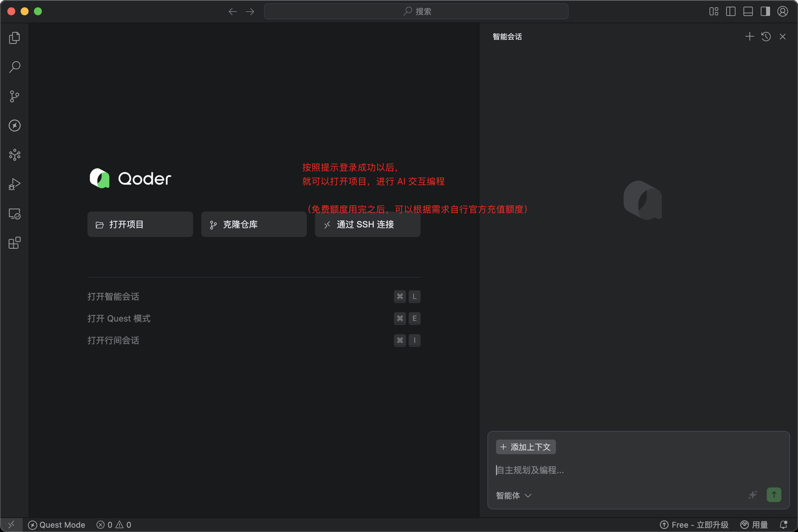Open the Explorer files icon in sidebar
Image resolution: width=798 pixels, height=532 pixels.
point(14,38)
